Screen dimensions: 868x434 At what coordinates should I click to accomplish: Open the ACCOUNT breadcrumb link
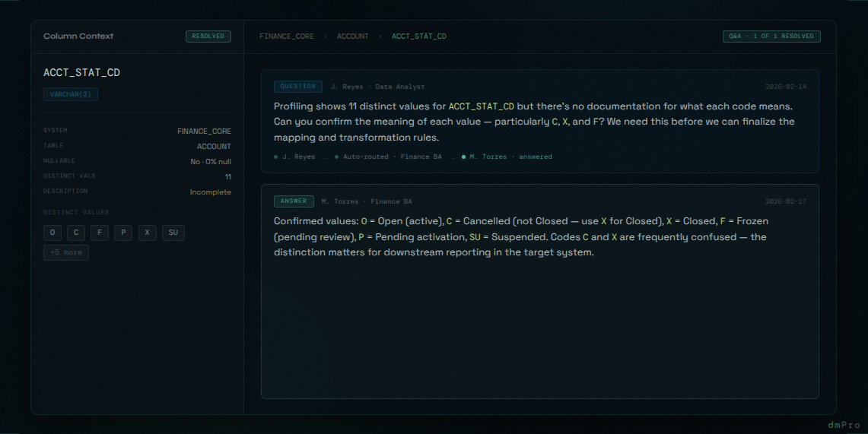[353, 36]
